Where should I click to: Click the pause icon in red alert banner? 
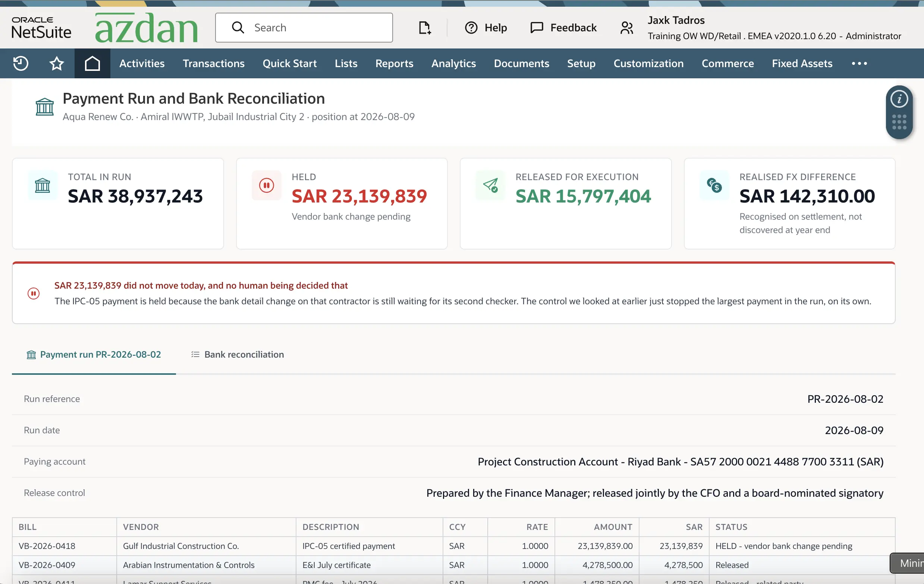coord(34,293)
